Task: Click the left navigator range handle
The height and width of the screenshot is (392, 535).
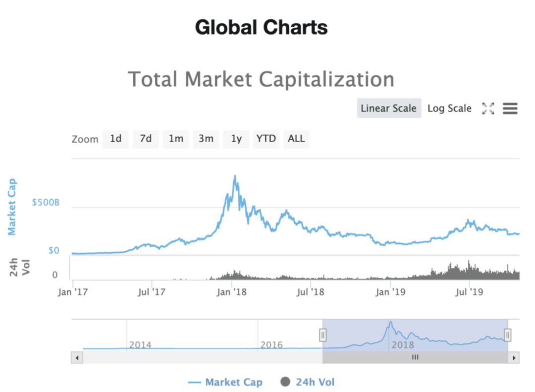Action: pyautogui.click(x=322, y=336)
